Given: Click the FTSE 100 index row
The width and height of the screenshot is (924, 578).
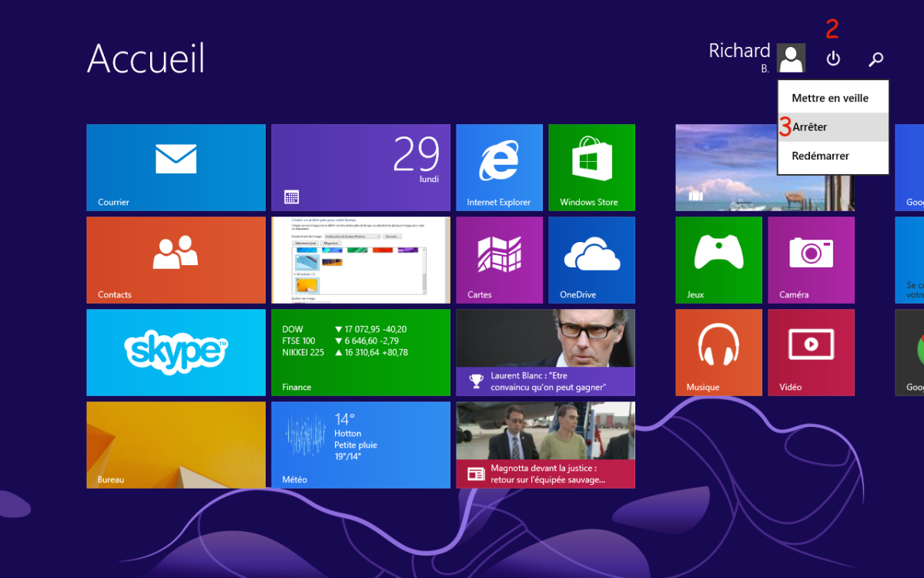Looking at the screenshot, I should 342,341.
